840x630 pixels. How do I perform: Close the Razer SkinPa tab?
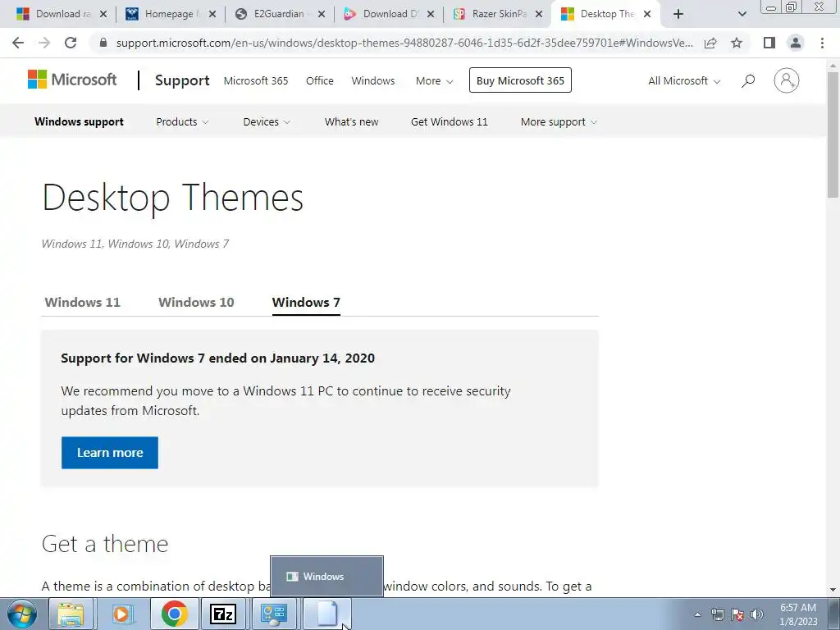540,15
